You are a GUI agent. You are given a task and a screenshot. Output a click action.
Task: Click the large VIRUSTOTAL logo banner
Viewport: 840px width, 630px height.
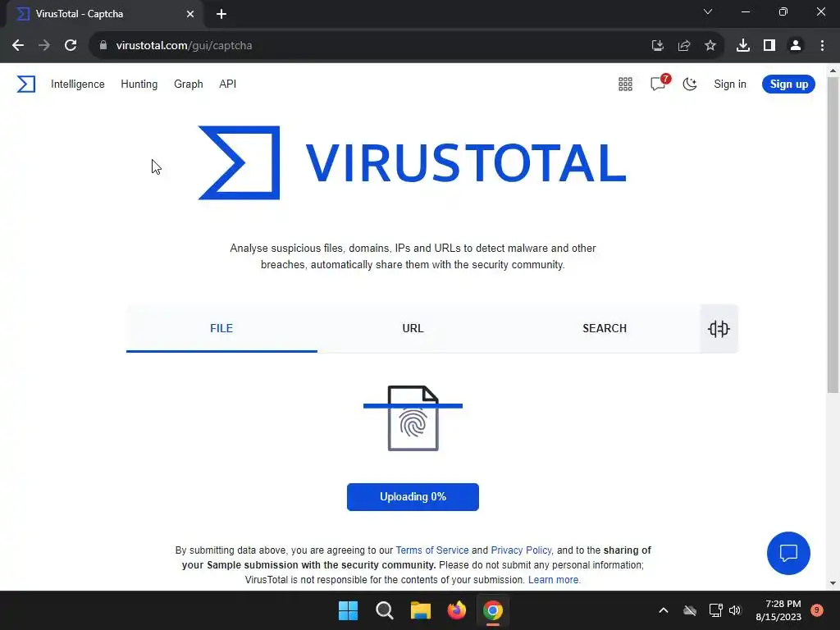click(412, 163)
